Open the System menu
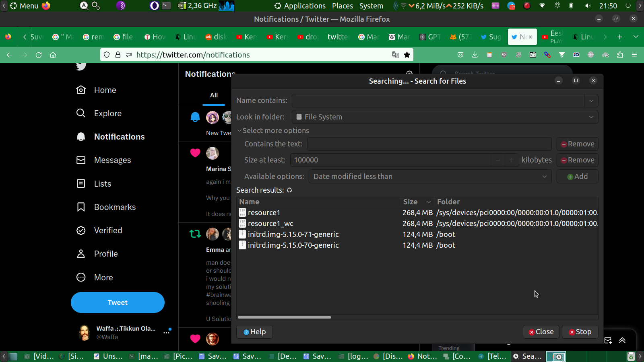Image resolution: width=644 pixels, height=362 pixels. (x=371, y=6)
